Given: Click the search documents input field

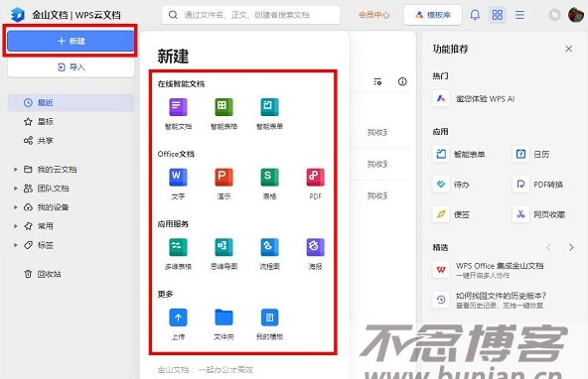Looking at the screenshot, I should pos(251,15).
